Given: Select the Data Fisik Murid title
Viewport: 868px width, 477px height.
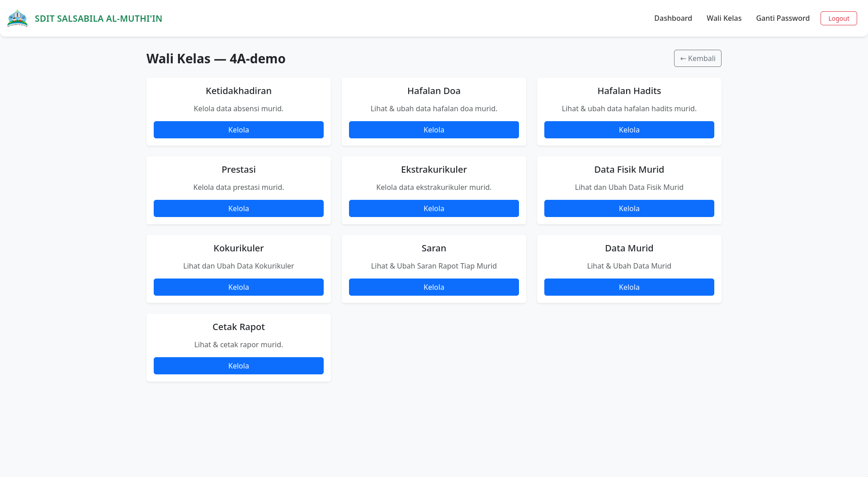Looking at the screenshot, I should tap(629, 170).
